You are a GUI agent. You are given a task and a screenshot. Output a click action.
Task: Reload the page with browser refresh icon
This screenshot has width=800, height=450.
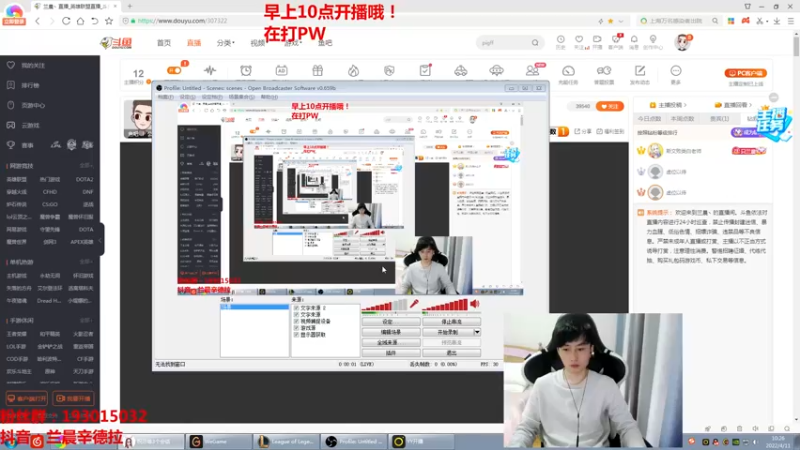(66, 21)
